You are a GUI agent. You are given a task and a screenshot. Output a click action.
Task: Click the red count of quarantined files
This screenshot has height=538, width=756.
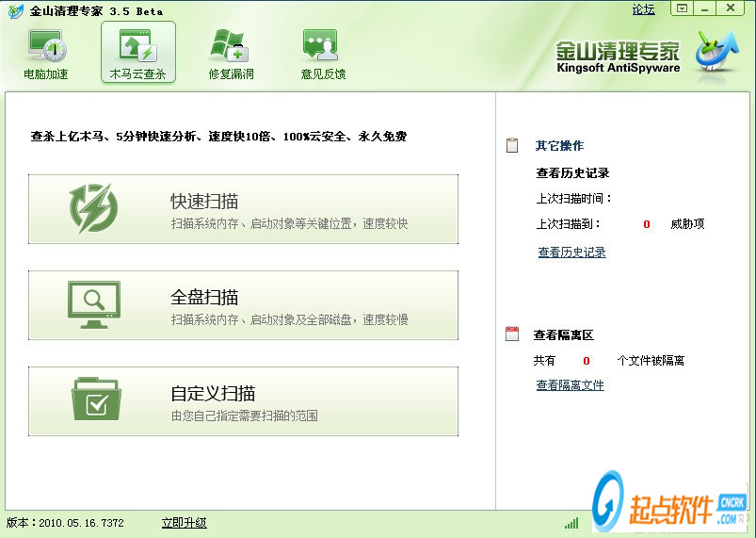point(587,361)
